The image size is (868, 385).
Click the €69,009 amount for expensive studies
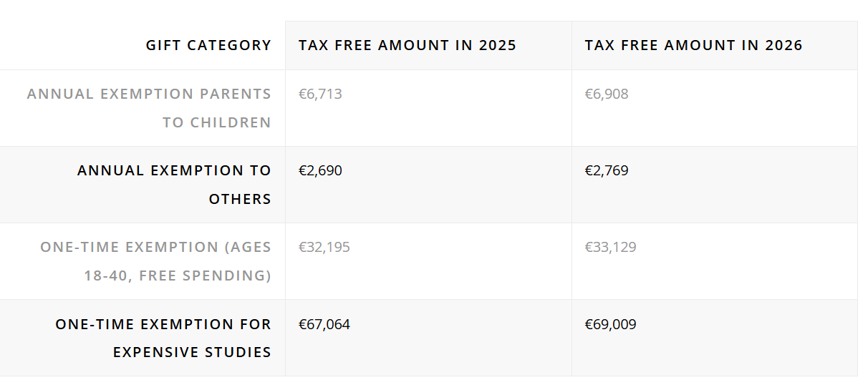point(610,324)
